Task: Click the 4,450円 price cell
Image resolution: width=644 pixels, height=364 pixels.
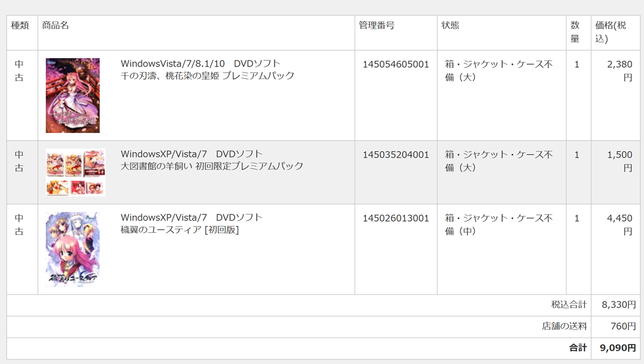Action: (619, 225)
